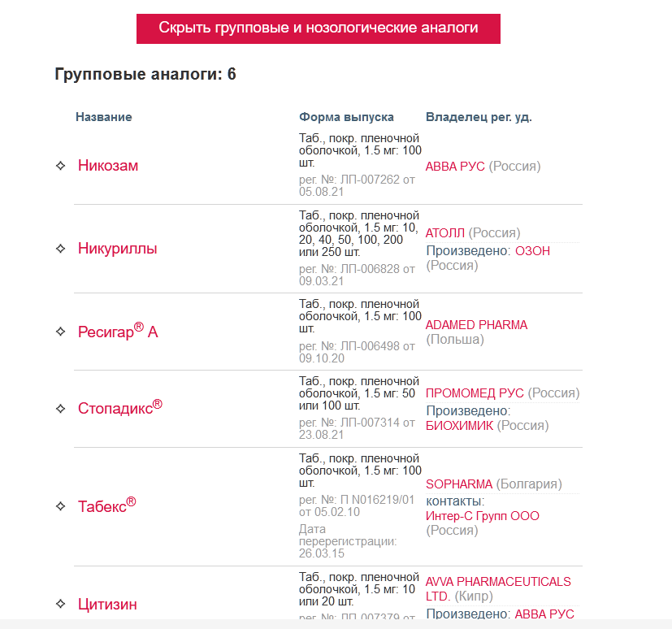Click the diamond icon beside Никозам
This screenshot has height=629, width=672.
coord(60,166)
